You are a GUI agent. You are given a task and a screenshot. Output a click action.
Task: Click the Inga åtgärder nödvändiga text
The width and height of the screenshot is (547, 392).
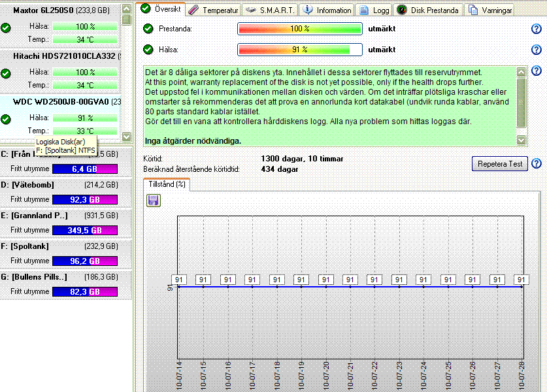tap(193, 141)
